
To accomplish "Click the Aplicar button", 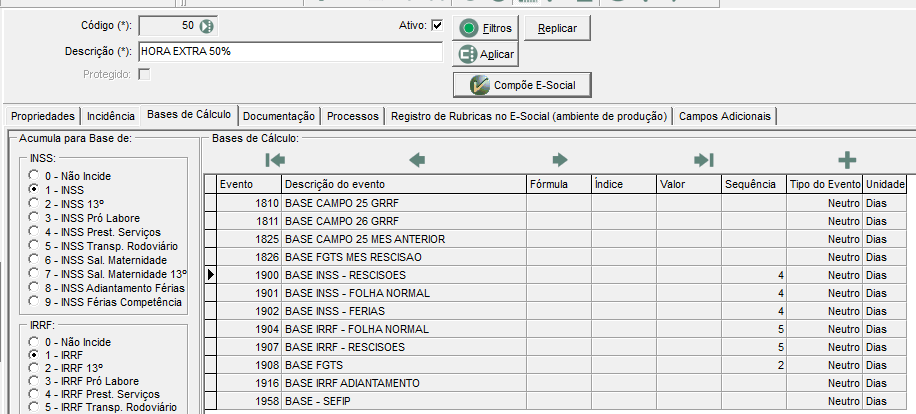I will [x=485, y=54].
